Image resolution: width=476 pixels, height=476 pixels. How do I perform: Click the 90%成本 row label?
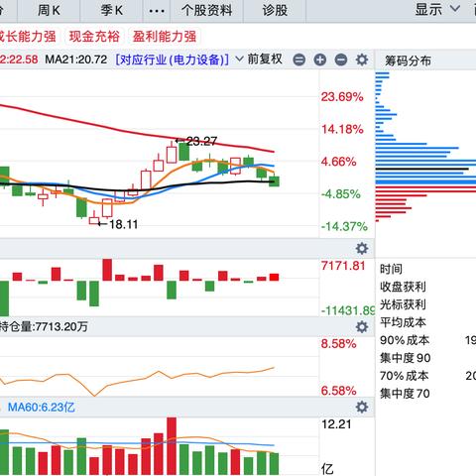(405, 340)
